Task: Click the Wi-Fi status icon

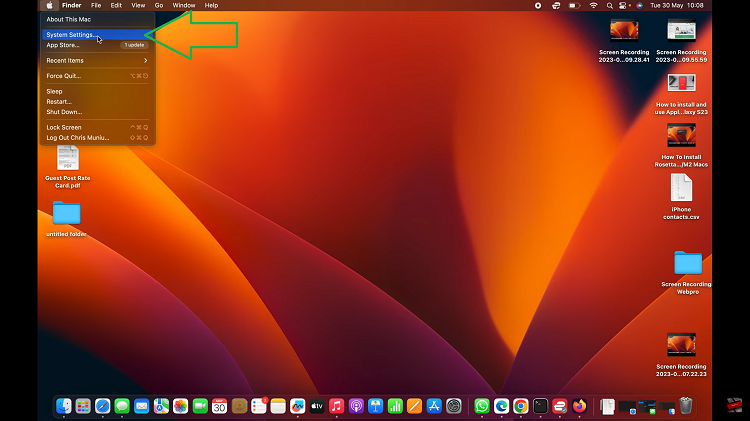Action: [x=593, y=5]
